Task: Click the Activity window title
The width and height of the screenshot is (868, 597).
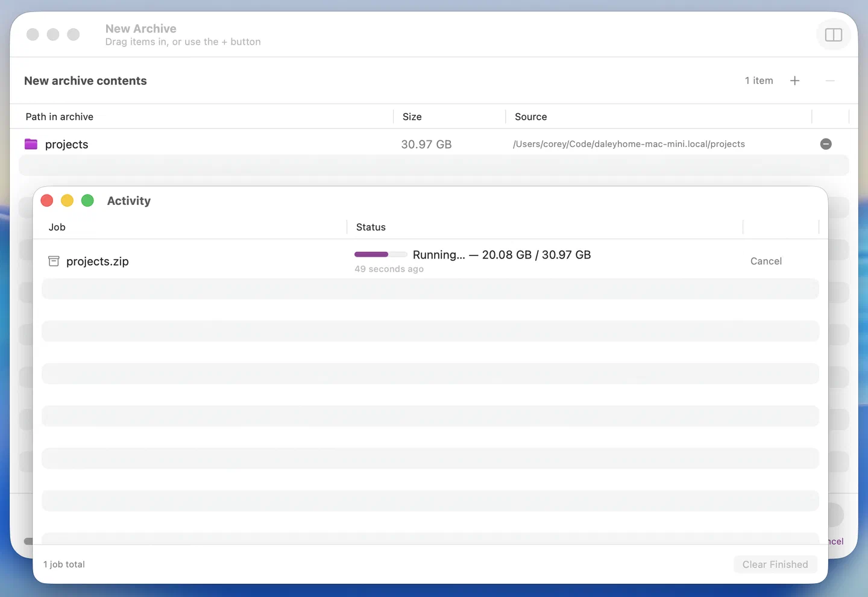Action: (x=129, y=201)
